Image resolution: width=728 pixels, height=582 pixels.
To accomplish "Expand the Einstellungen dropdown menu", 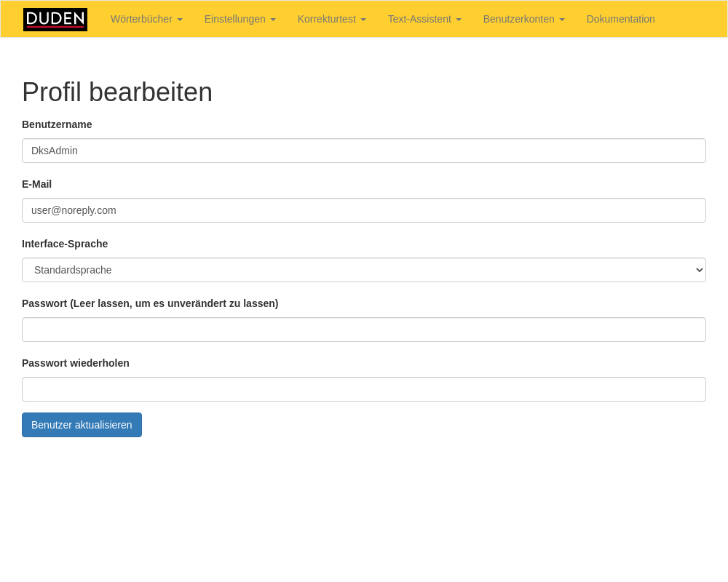I will [x=240, y=19].
